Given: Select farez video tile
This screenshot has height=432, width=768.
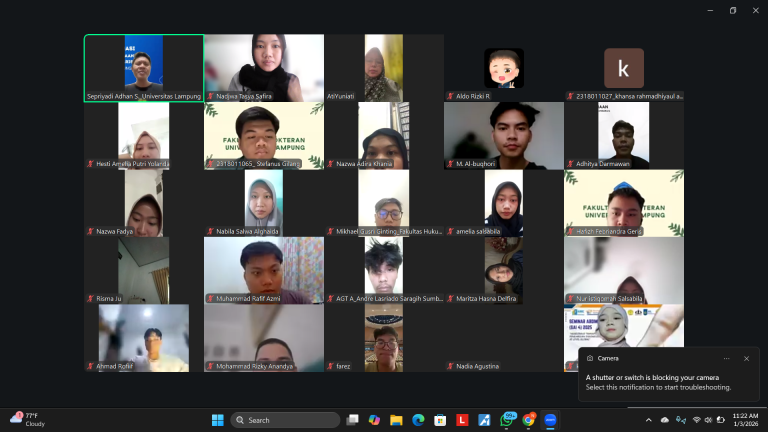Looking at the screenshot, I should (384, 338).
